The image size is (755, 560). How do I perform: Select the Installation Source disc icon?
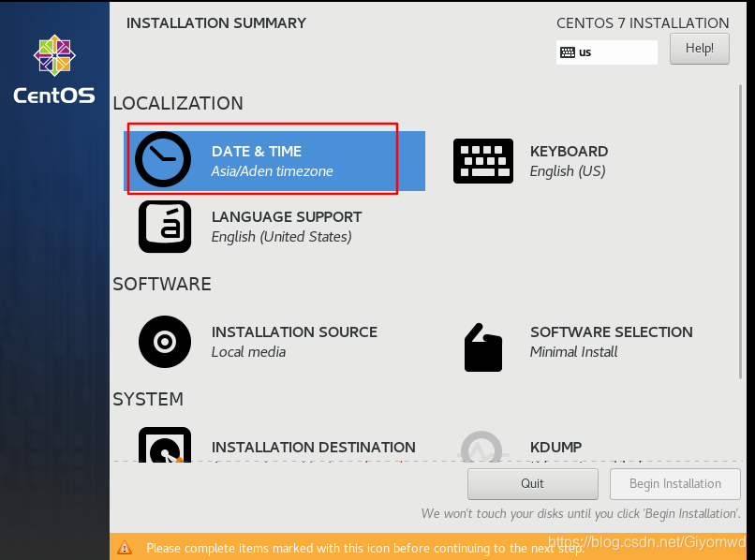(165, 342)
